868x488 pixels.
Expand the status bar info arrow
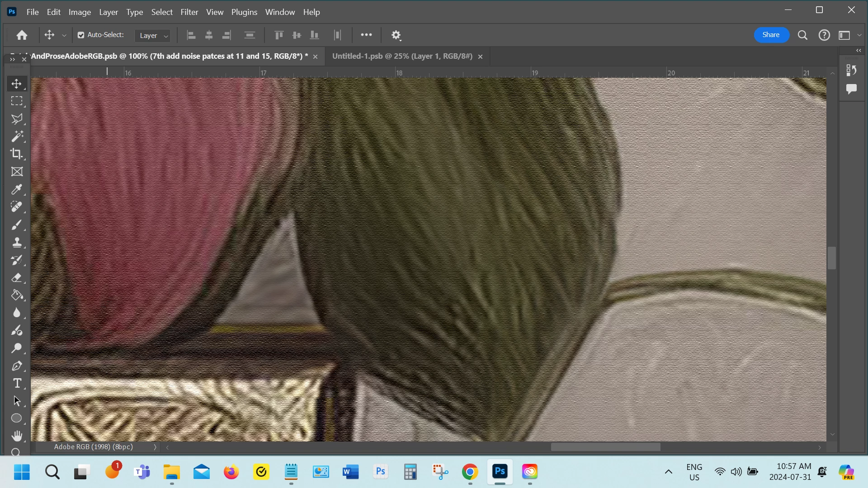(x=155, y=447)
